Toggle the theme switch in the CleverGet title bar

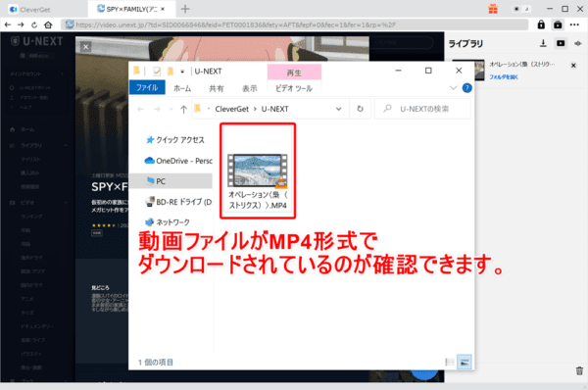521,9
